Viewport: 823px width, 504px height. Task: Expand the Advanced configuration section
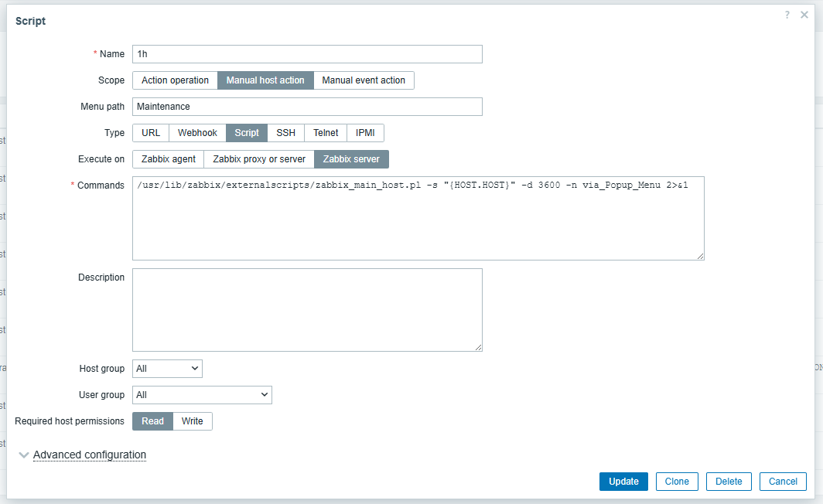click(89, 455)
